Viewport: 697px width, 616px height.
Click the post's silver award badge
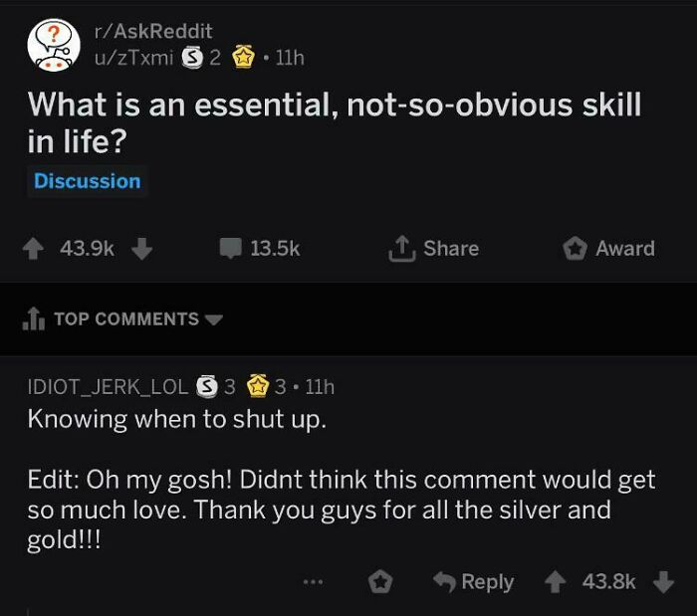click(193, 57)
